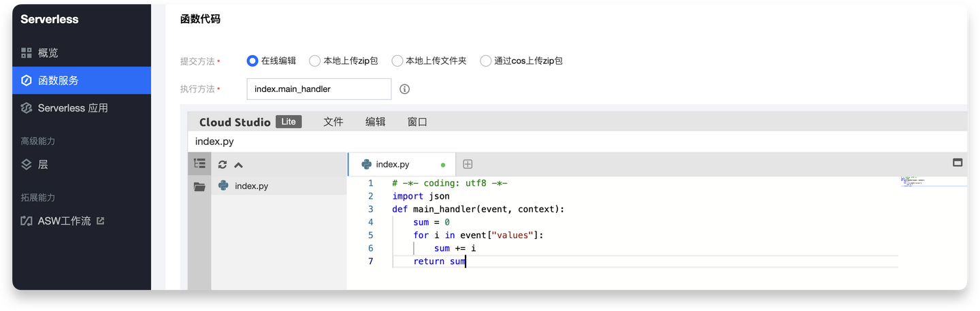
Task: Click line number 1 in the gutter
Action: (x=371, y=183)
